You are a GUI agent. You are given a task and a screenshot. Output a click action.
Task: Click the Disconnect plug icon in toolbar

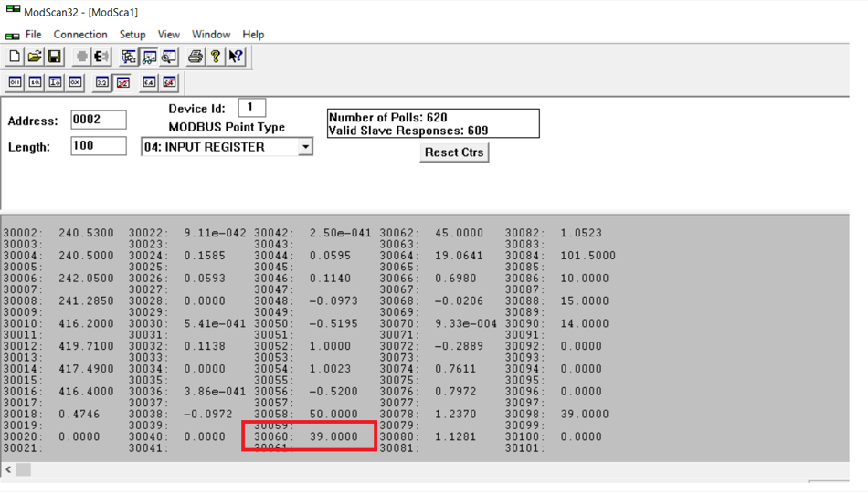101,57
